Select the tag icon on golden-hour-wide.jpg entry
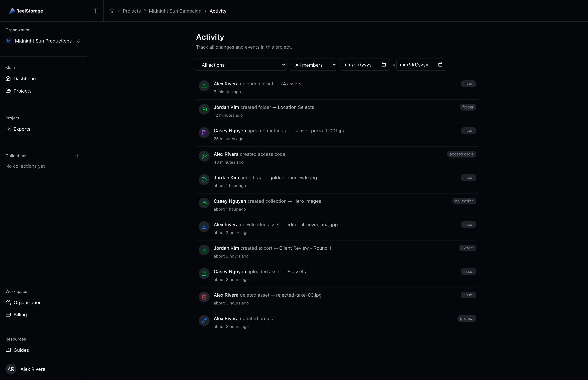The image size is (588, 380). point(204,179)
